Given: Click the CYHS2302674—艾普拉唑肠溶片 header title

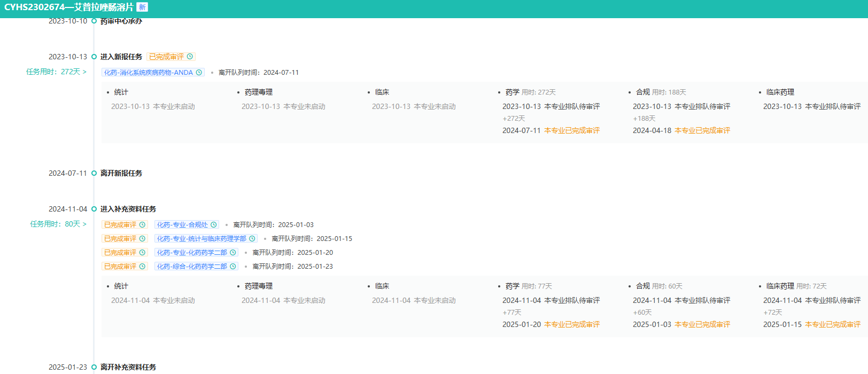Looking at the screenshot, I should [x=69, y=7].
